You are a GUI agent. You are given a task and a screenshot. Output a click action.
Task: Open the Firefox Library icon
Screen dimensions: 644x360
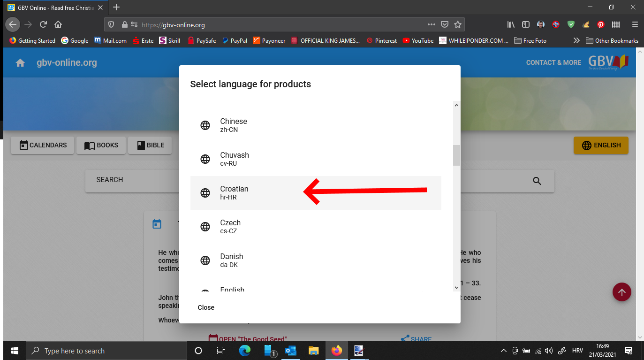(x=511, y=24)
